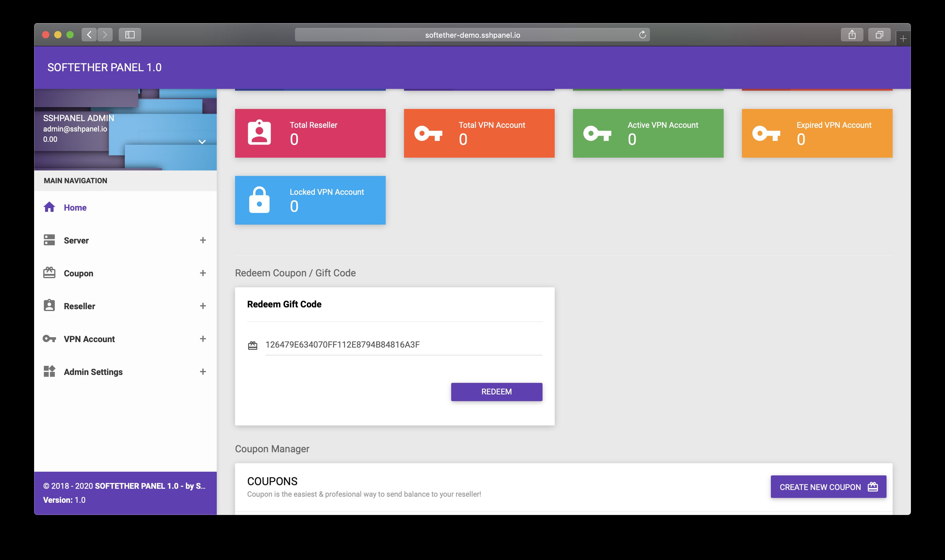Viewport: 945px width, 560px height.
Task: Go back with the browser back arrow
Action: [x=89, y=35]
